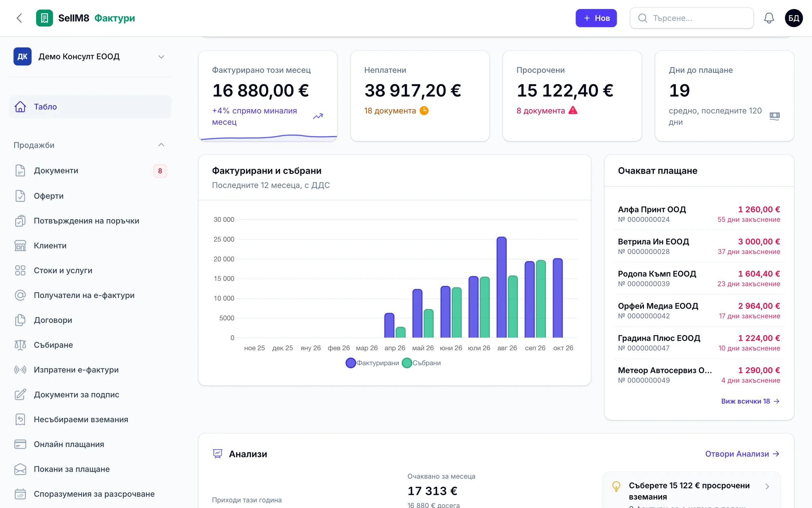
Task: Click the 8 документа overdue link
Action: [547, 111]
